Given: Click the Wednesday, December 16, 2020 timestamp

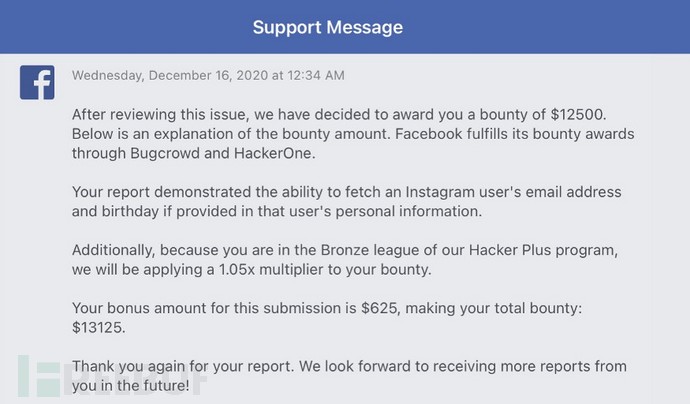Looking at the screenshot, I should tap(208, 75).
